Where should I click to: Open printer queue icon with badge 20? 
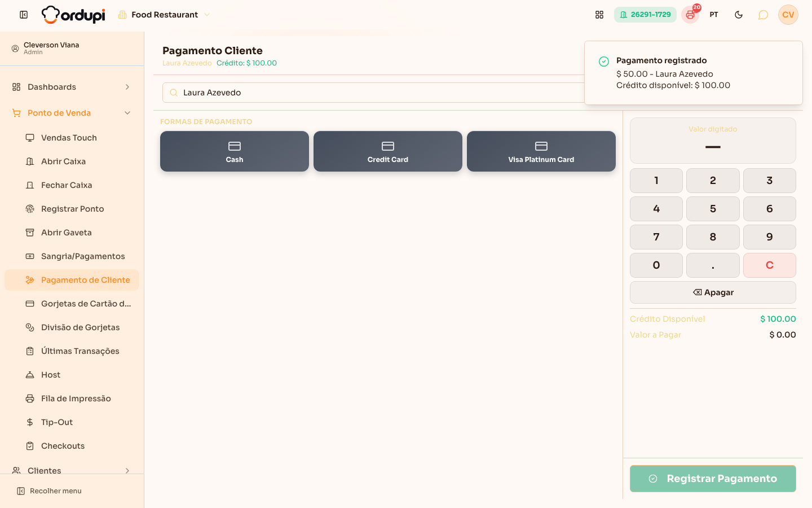[690, 15]
